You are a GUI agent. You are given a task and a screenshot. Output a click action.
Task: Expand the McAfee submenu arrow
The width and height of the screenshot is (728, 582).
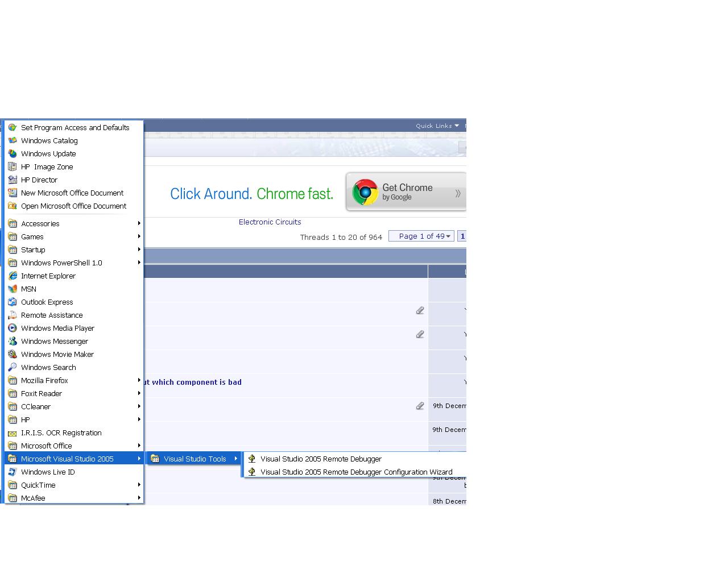(139, 498)
